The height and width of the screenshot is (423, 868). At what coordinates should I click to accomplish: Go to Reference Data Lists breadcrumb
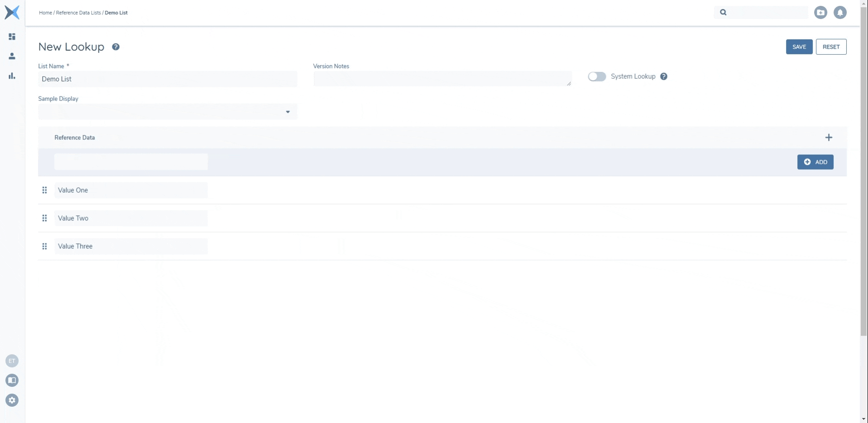click(78, 13)
